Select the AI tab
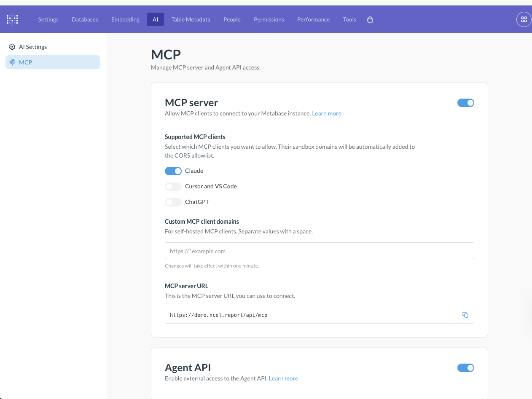This screenshot has height=399, width=532. click(x=156, y=19)
